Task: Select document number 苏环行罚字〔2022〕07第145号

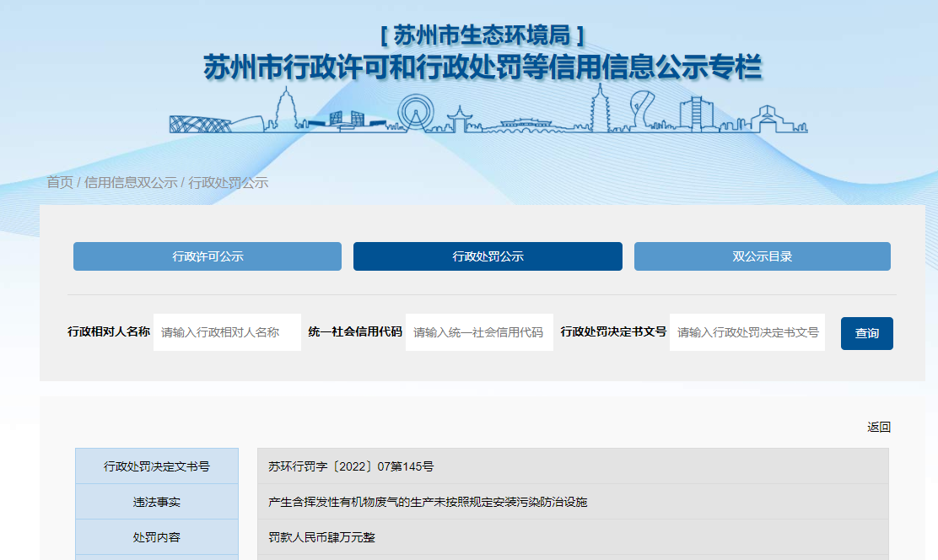Action: [x=351, y=466]
